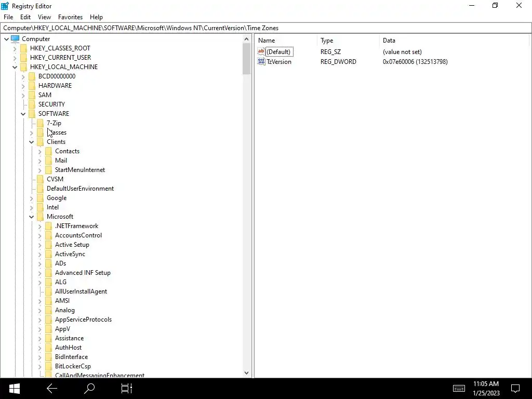Click the tree scrollbar up arrow
The height and width of the screenshot is (399, 532).
pos(246,39)
